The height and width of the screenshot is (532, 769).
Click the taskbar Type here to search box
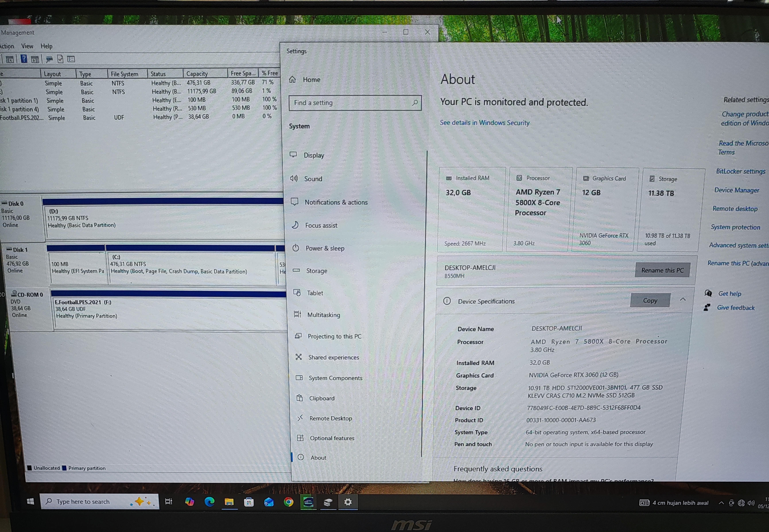click(x=99, y=501)
